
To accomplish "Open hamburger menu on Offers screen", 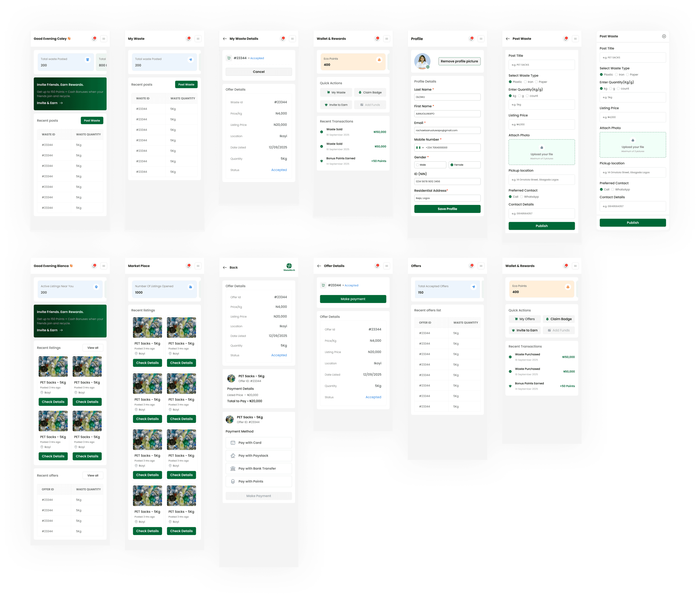I will (x=481, y=266).
